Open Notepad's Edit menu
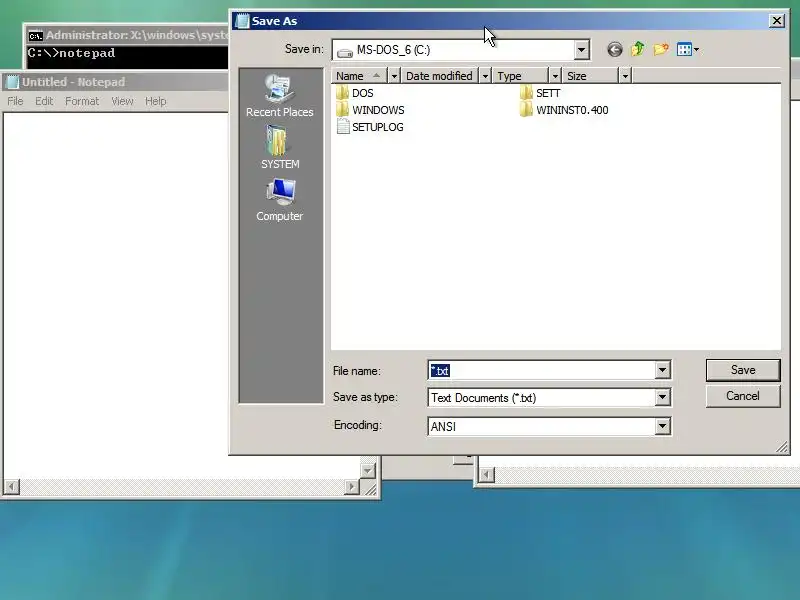This screenshot has width=800, height=600. tap(44, 101)
